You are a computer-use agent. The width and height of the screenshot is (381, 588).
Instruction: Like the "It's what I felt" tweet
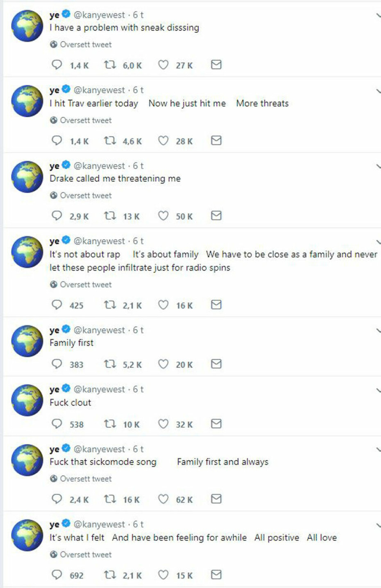coord(163,575)
